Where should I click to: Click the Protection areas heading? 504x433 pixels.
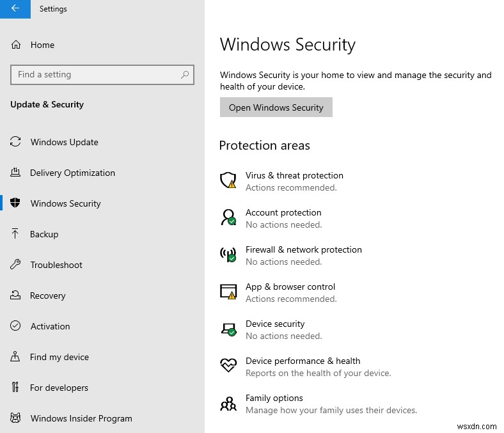(265, 145)
